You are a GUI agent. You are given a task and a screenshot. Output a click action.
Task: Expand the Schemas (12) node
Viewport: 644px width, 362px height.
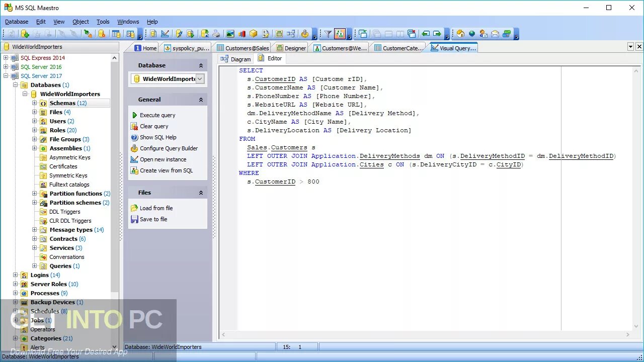tap(35, 103)
